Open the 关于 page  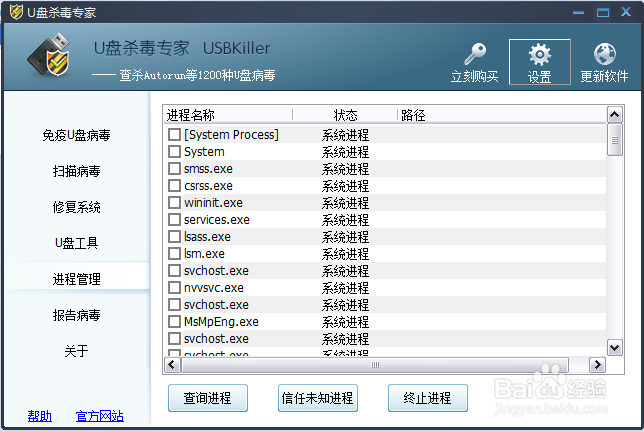tap(76, 351)
